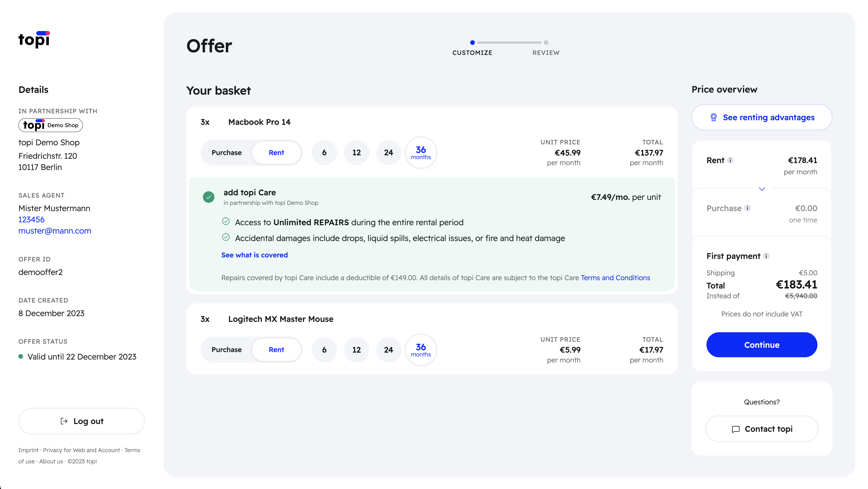Click the green dot beside the offer validity date

tap(21, 357)
